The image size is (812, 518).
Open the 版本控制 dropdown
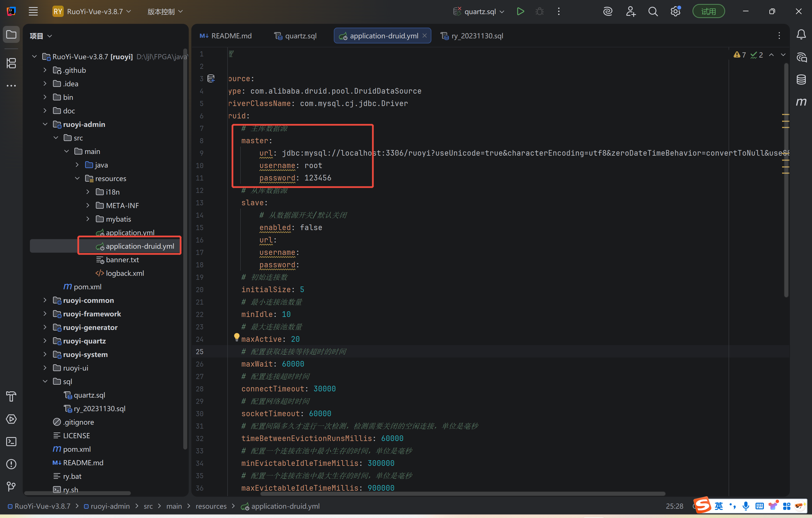[x=165, y=12]
